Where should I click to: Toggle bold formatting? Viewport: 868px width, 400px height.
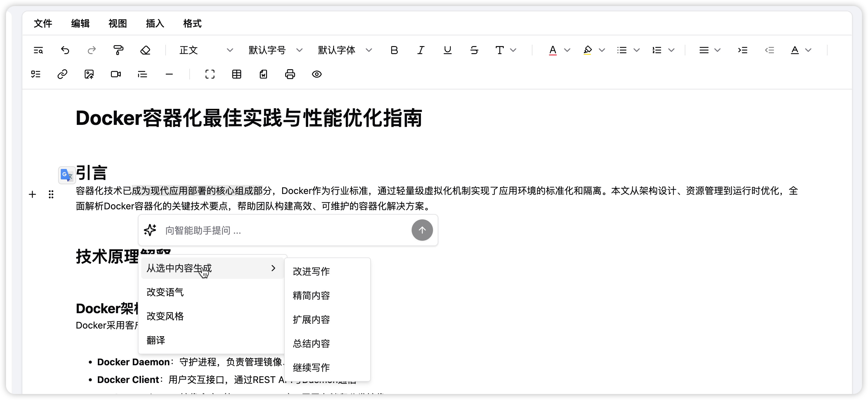pos(394,50)
